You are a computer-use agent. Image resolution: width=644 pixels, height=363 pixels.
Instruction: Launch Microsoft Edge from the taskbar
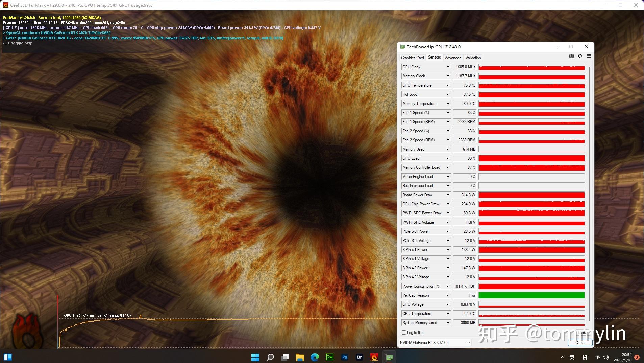tap(315, 357)
